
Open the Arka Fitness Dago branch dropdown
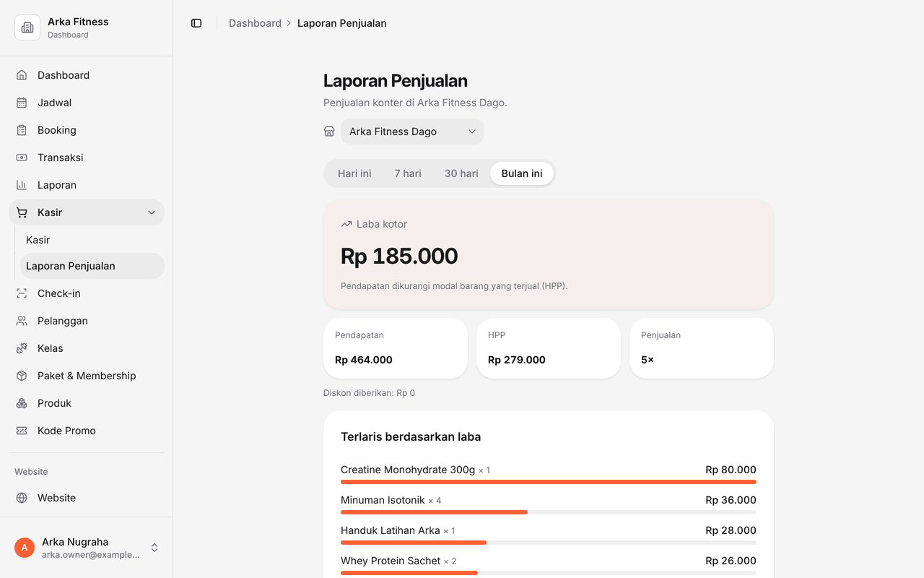pyautogui.click(x=412, y=131)
